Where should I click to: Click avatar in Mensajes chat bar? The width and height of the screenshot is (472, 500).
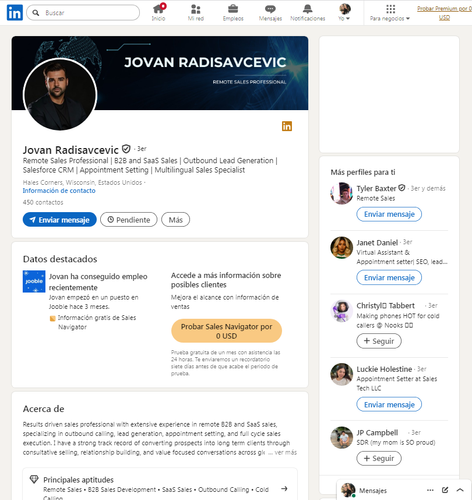click(348, 490)
